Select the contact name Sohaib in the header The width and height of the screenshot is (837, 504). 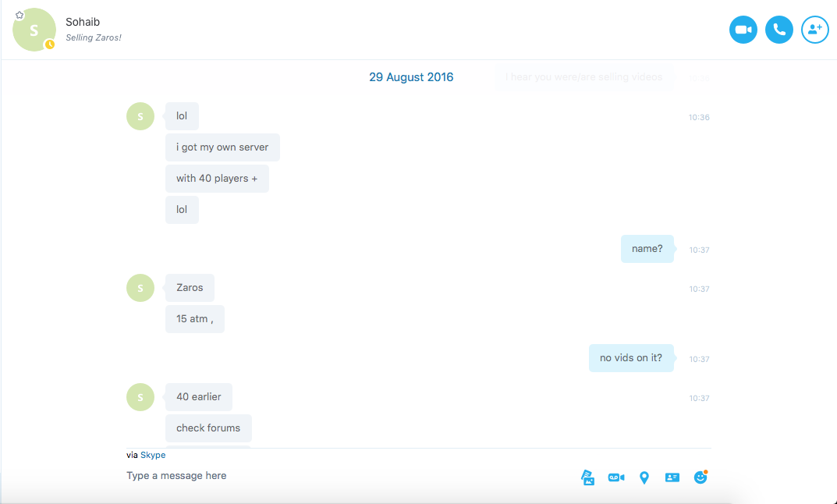83,22
